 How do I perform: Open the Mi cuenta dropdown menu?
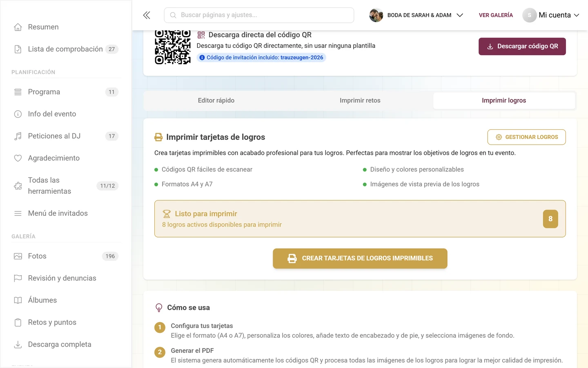pos(551,15)
